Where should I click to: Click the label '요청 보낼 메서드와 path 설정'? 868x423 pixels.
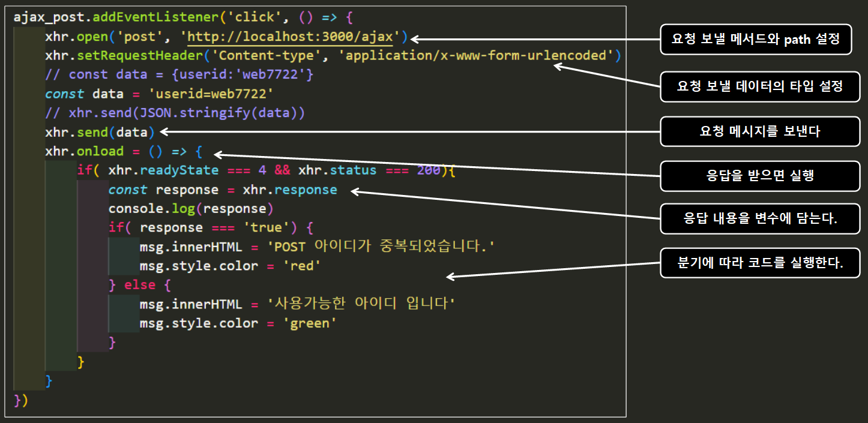pos(756,40)
